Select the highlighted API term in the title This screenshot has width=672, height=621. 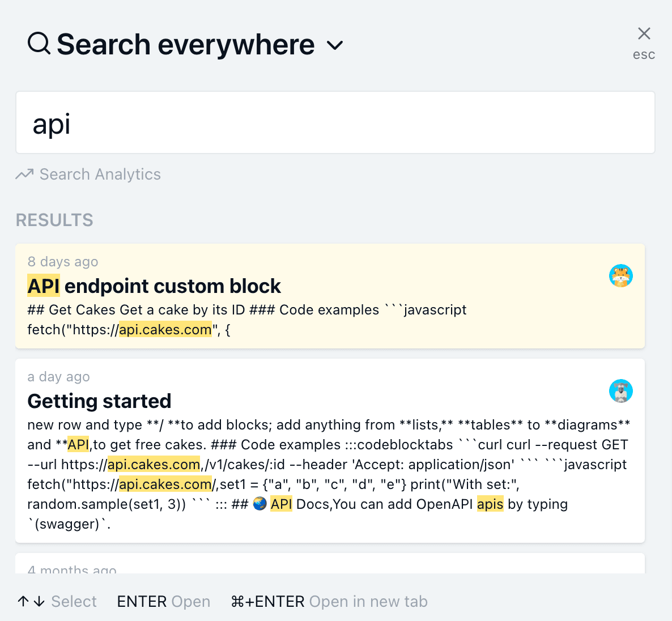tap(43, 286)
